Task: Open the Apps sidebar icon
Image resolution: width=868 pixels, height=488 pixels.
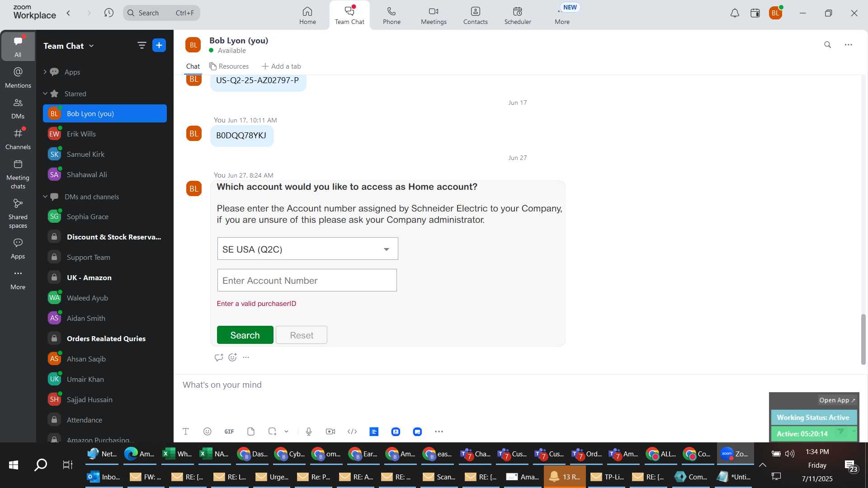Action: pyautogui.click(x=18, y=249)
